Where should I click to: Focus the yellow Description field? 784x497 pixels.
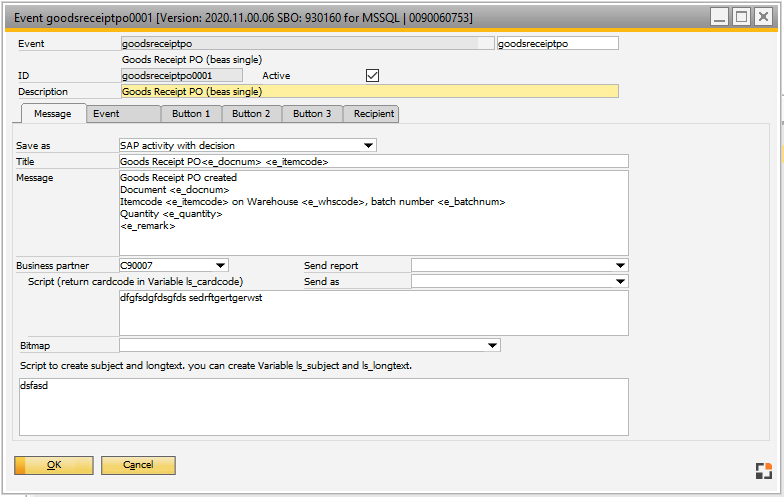tap(368, 91)
